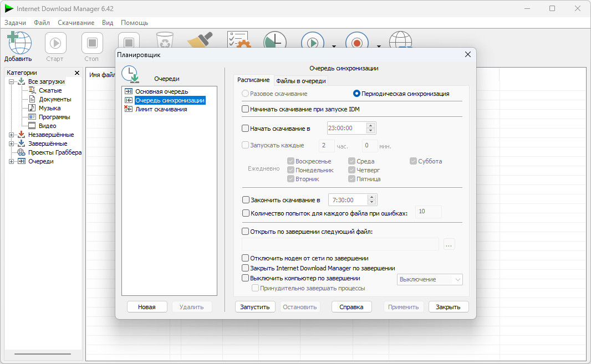Viewport: 591px width, 364px height.
Task: Expand the Очереди tree node in categories
Action: pyautogui.click(x=11, y=161)
